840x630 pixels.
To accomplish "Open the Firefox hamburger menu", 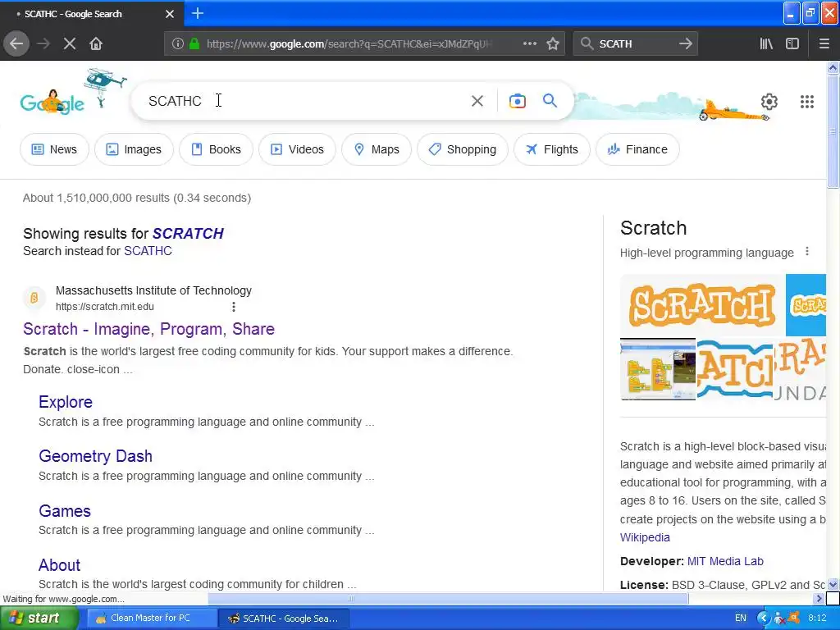I will point(824,43).
